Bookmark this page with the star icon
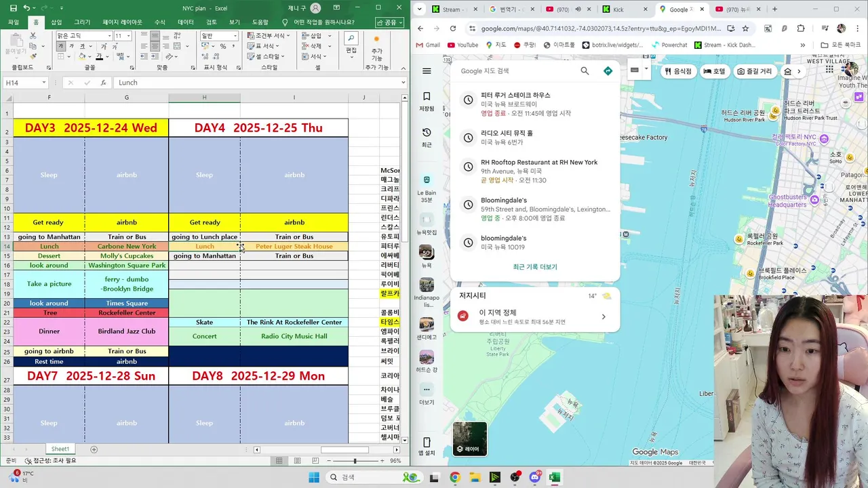This screenshot has width=868, height=488. 745,28
